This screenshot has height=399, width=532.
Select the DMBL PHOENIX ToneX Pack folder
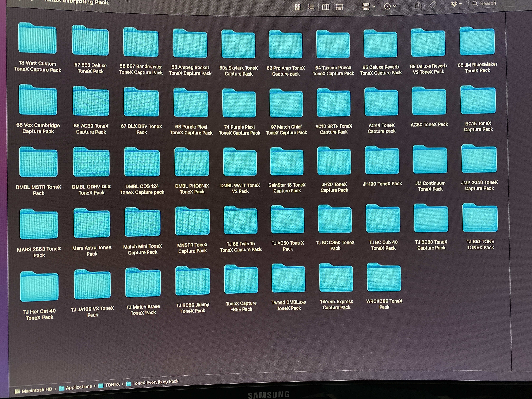(x=192, y=162)
